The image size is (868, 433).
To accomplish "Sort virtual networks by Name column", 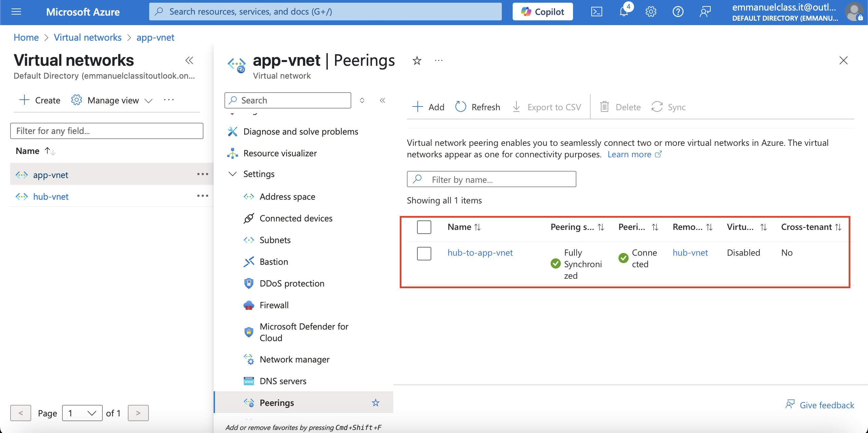I will click(x=36, y=151).
